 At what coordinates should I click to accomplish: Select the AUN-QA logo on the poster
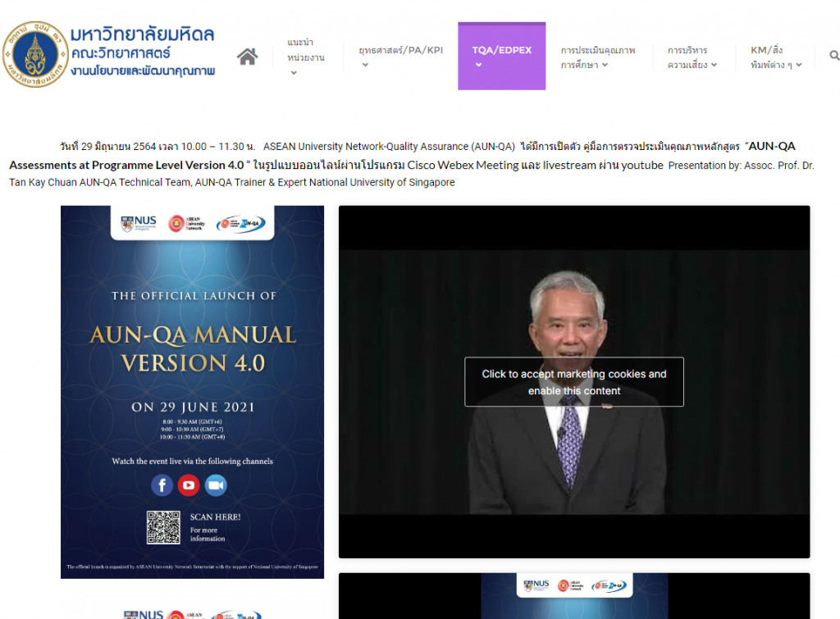(x=240, y=223)
